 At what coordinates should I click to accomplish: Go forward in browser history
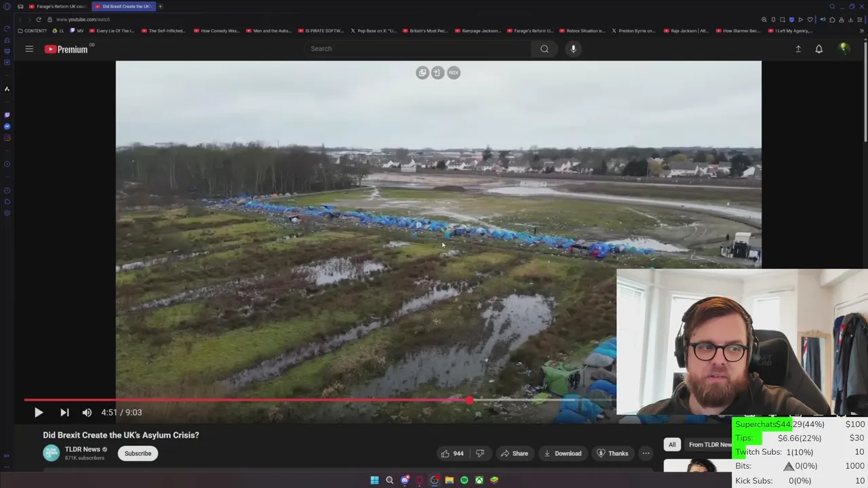[28, 20]
